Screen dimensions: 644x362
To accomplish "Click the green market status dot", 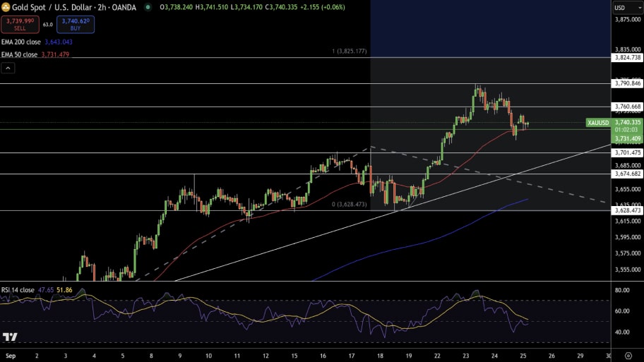I will [148, 7].
